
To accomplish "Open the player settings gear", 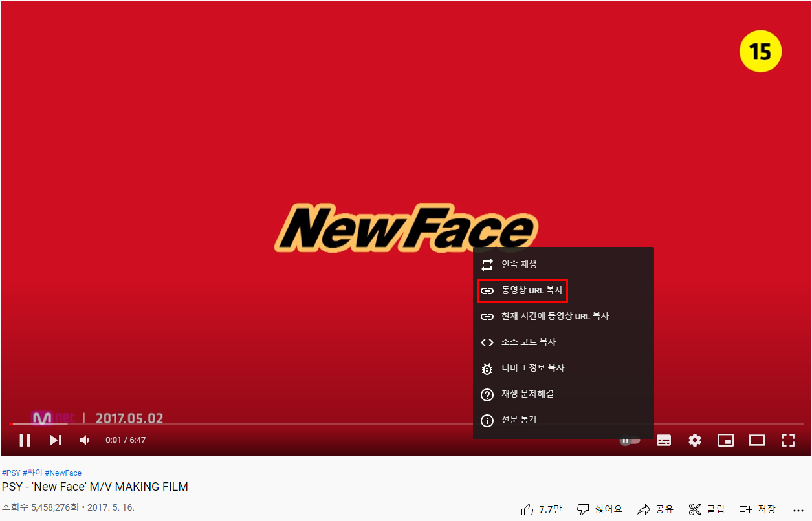I will [695, 440].
